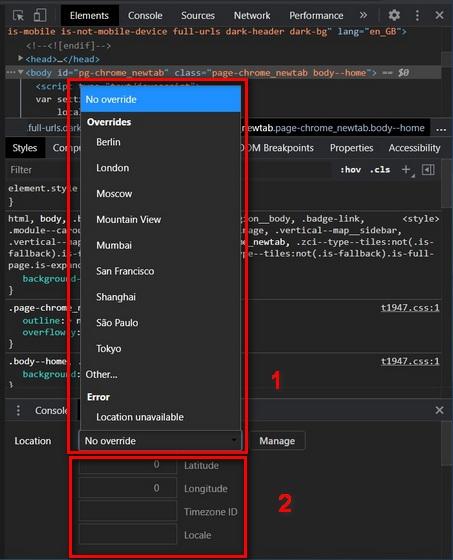Open the Performance tab
The image size is (453, 560).
pyautogui.click(x=316, y=16)
